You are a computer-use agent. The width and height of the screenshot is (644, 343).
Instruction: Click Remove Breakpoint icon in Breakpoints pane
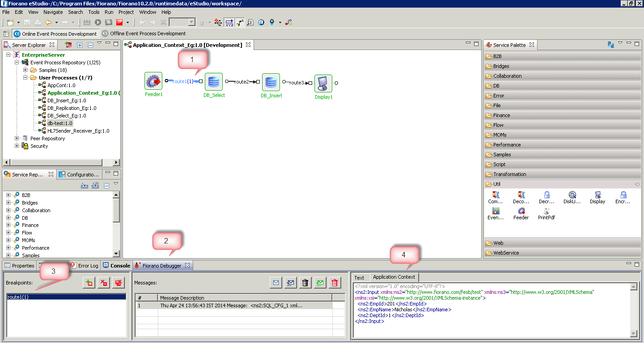(x=104, y=283)
